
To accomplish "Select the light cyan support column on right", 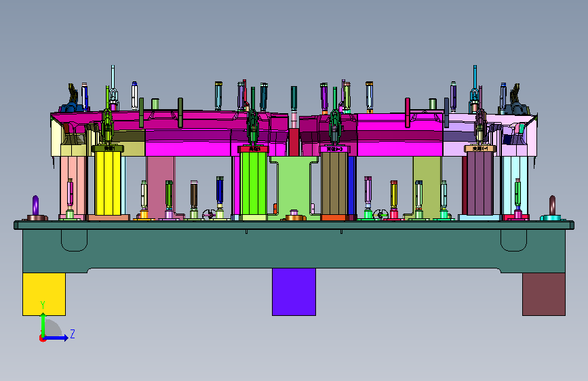I will [x=515, y=186].
